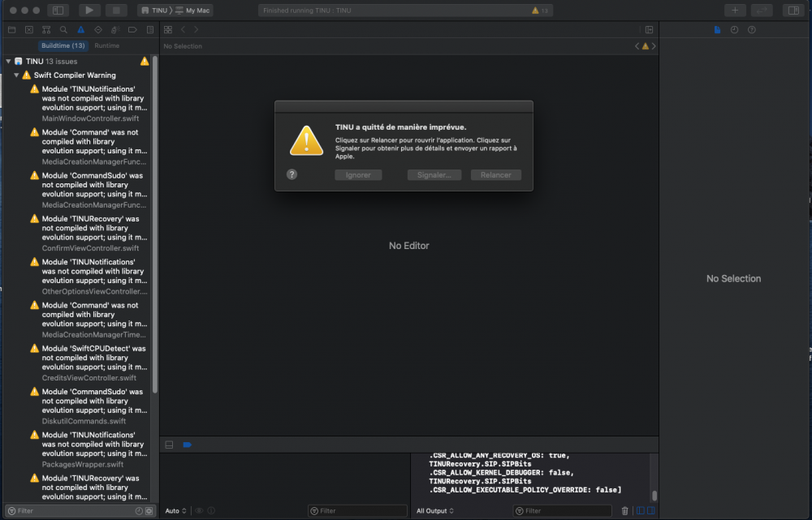812x520 pixels.
Task: Click the issue navigator vertical scrollbar
Action: [x=155, y=225]
